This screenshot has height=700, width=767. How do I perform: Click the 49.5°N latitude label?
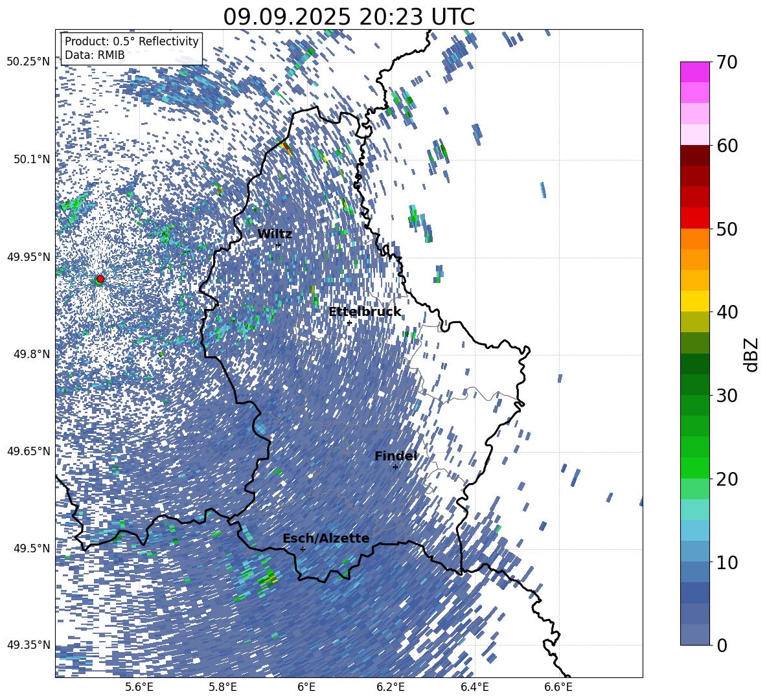(x=32, y=548)
